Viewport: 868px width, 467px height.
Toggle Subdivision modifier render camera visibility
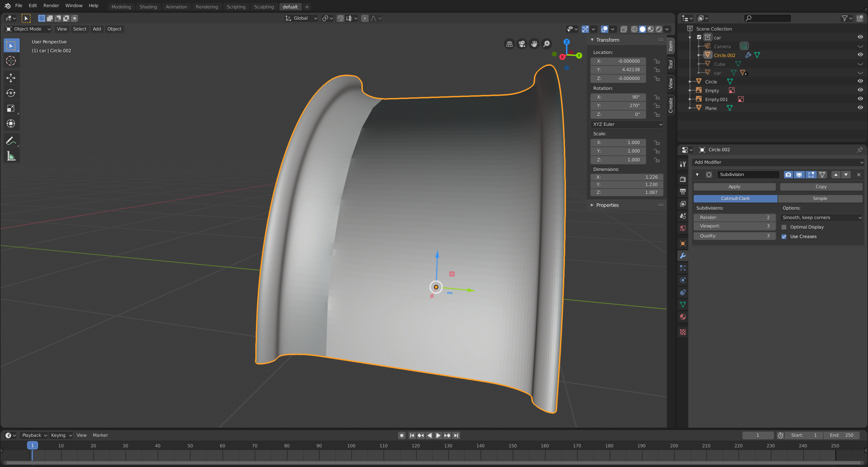[x=788, y=175]
